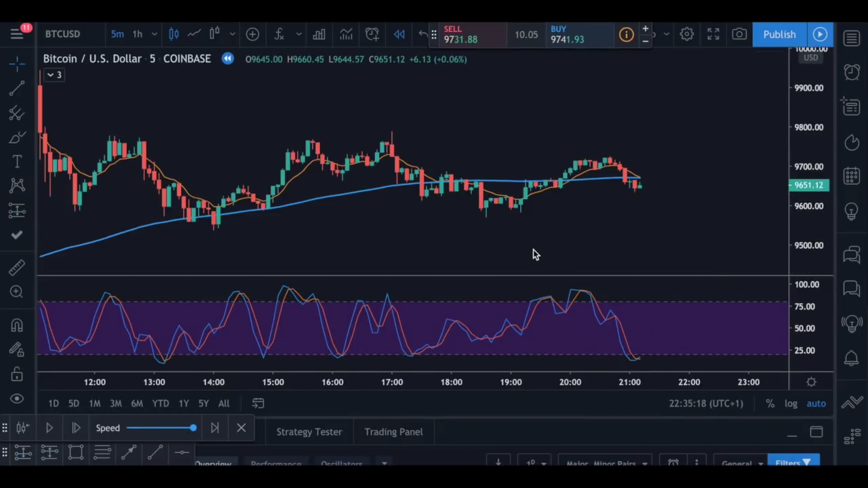Click the replay step forward button
868x488 pixels.
click(x=76, y=428)
